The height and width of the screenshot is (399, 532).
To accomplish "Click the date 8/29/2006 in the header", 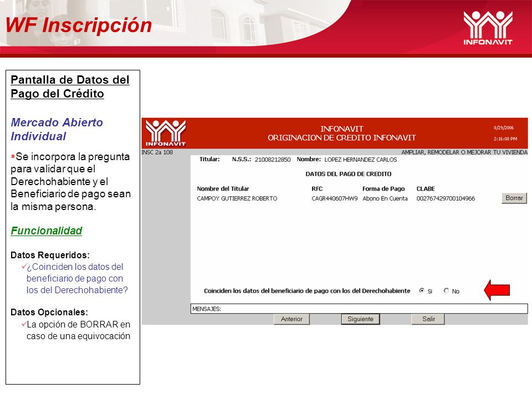I will pos(504,128).
